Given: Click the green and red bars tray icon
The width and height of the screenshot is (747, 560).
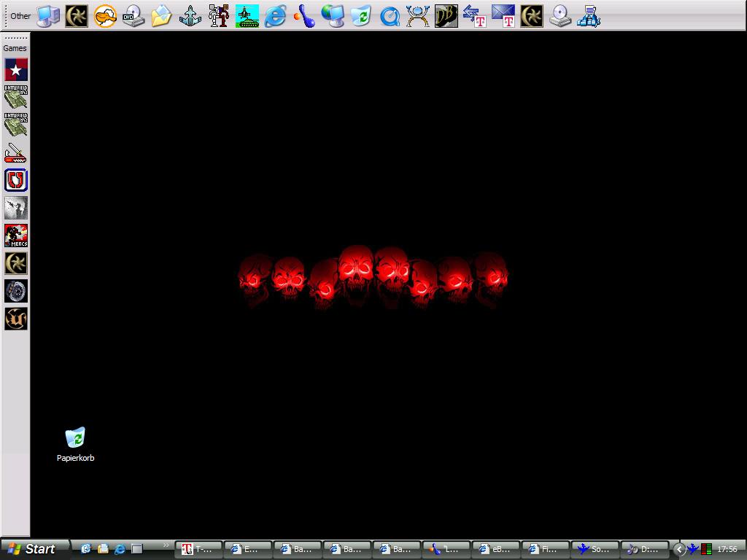Looking at the screenshot, I should (x=706, y=549).
